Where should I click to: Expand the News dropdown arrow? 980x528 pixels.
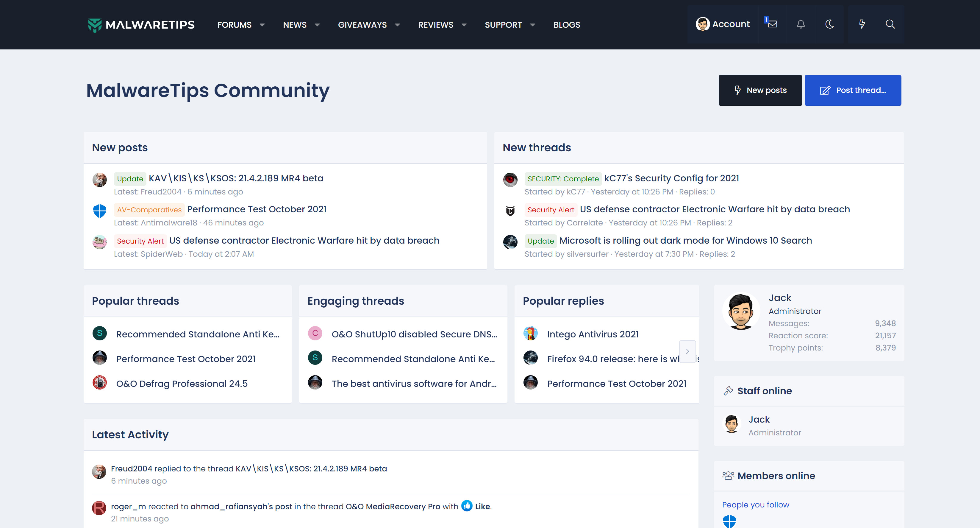coord(317,25)
